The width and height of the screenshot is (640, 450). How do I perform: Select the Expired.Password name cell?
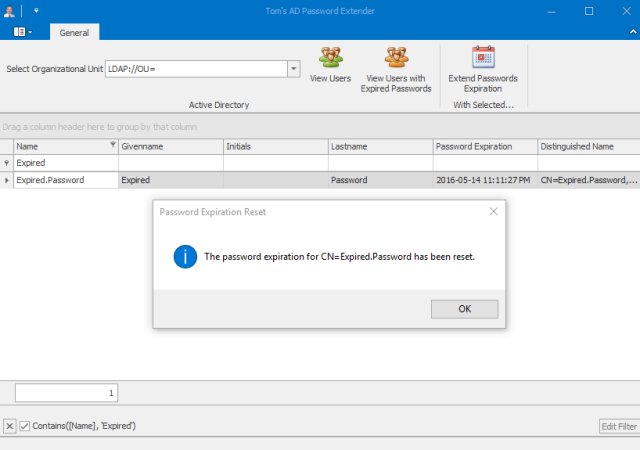click(x=66, y=180)
